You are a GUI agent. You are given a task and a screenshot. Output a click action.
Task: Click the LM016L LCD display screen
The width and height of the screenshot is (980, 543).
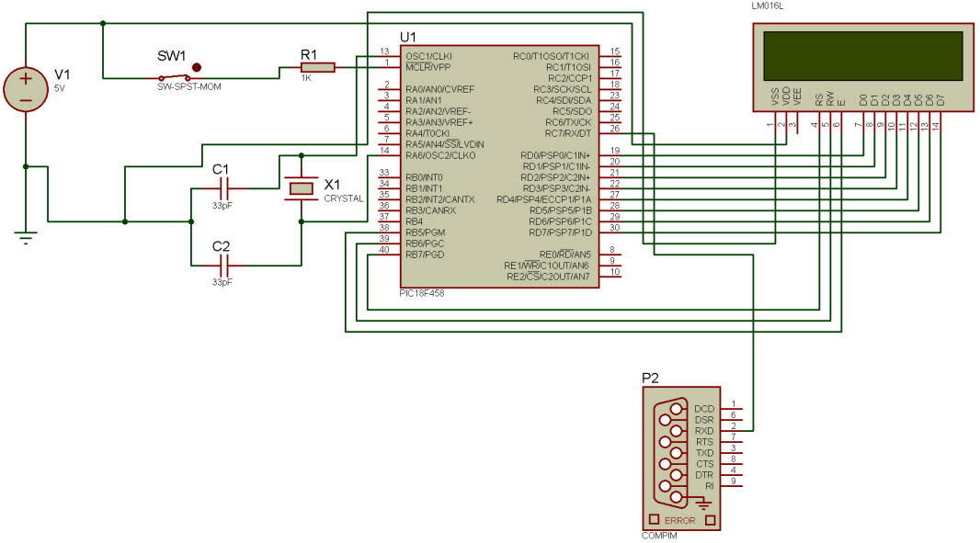[x=863, y=56]
